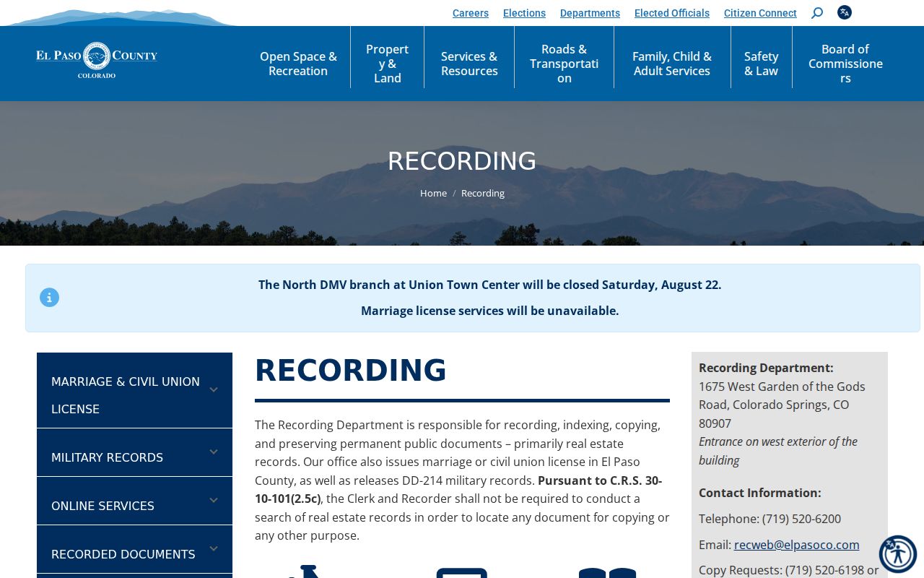Click the Telephone: (719) 520-6200 text
Image resolution: width=924 pixels, height=578 pixels.
tap(770, 519)
